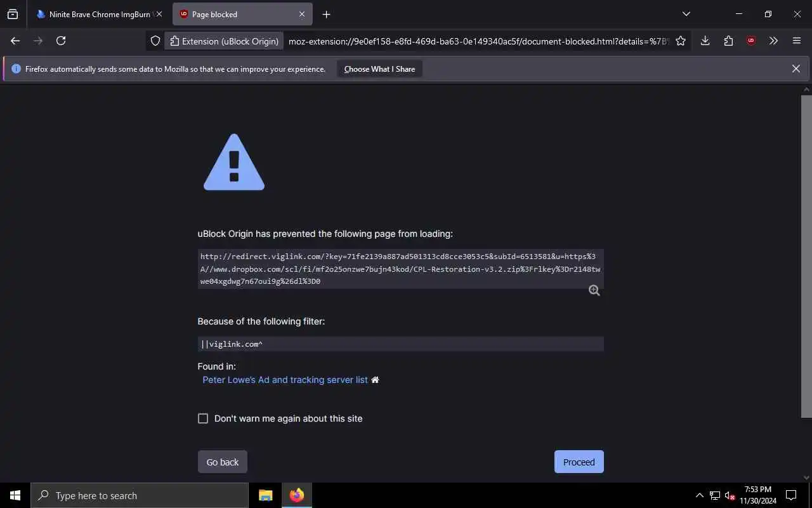Click the Firefox taskbar icon

pyautogui.click(x=297, y=495)
